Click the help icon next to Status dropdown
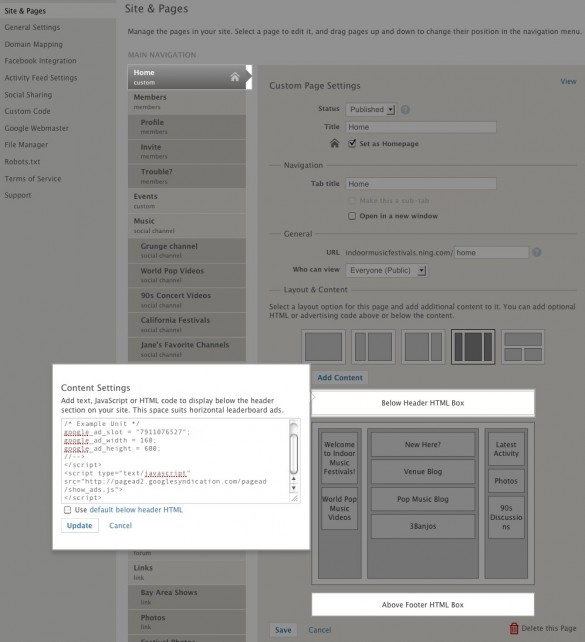 [405, 110]
